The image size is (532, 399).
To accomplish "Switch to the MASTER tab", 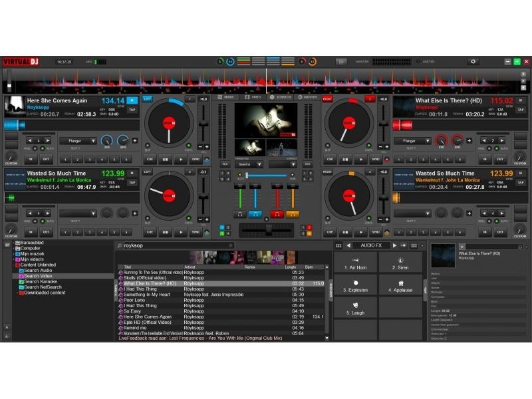I will (x=307, y=97).
